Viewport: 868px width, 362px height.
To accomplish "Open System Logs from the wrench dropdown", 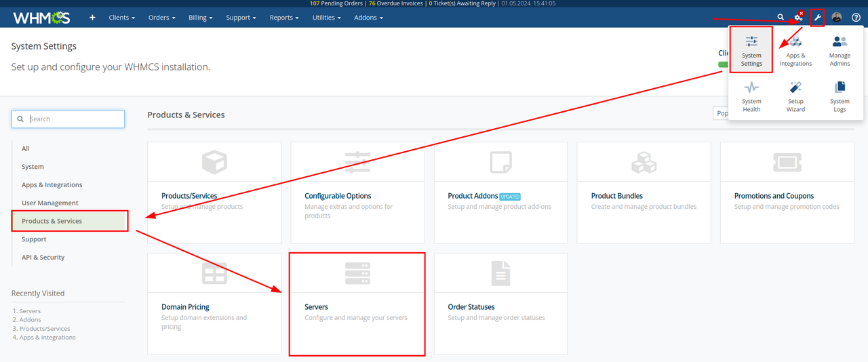I will point(840,96).
